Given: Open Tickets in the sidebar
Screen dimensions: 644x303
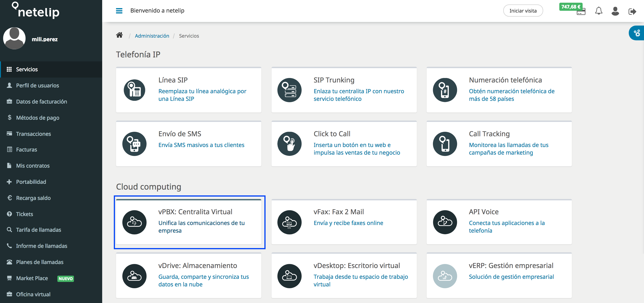Looking at the screenshot, I should point(51,214).
